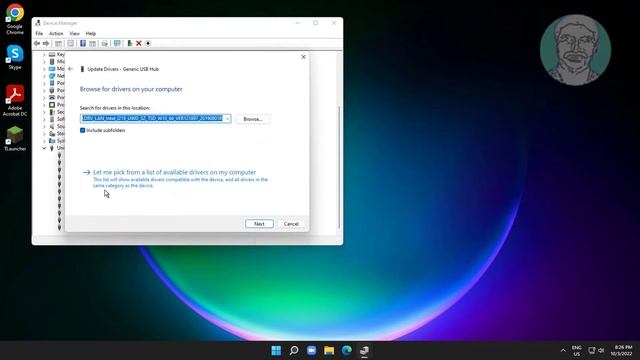
Task: Select the Skype desktop shortcut
Action: click(15, 58)
